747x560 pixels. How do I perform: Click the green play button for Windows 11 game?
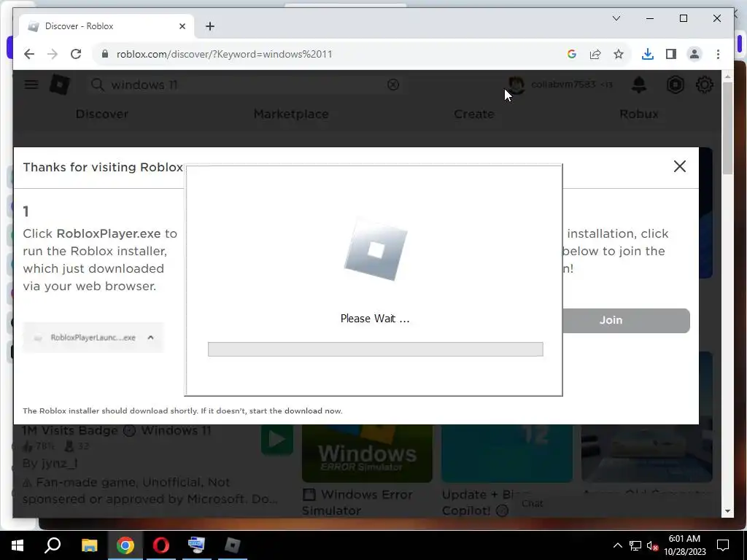click(x=276, y=439)
